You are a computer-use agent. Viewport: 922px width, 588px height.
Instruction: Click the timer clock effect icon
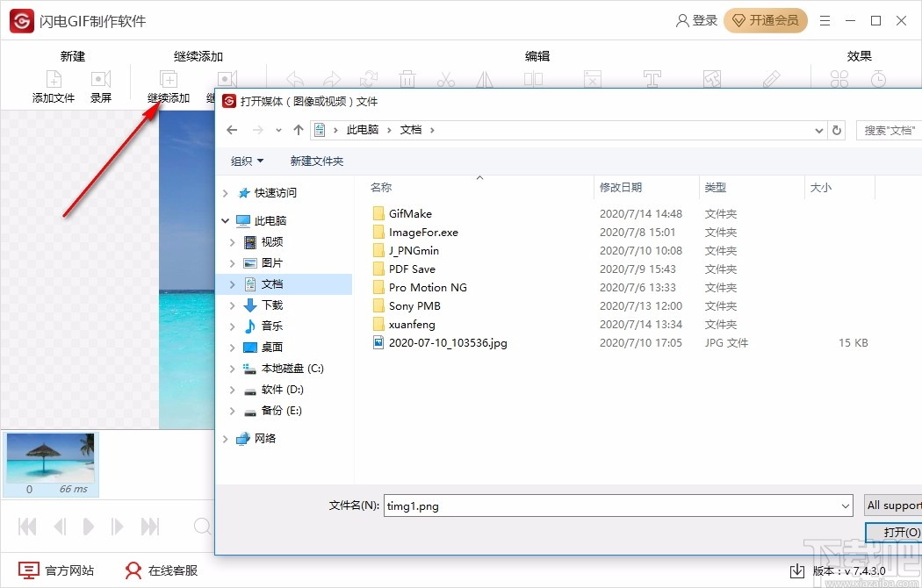point(878,79)
